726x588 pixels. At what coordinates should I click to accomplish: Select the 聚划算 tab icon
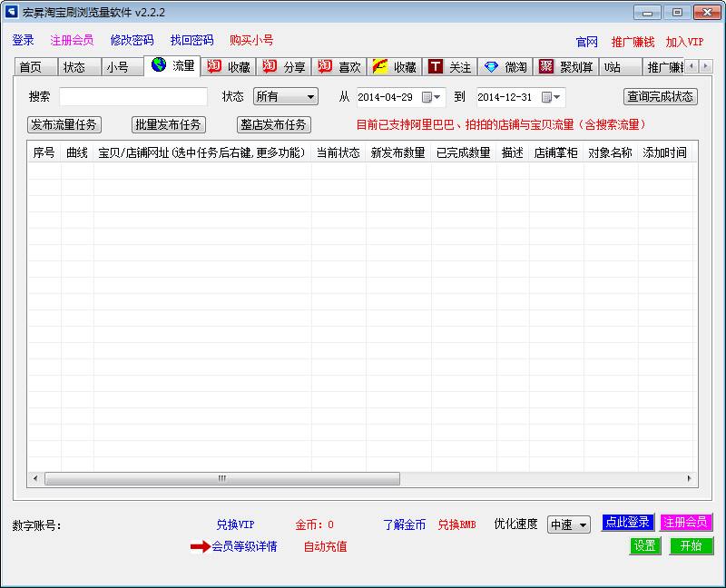546,67
